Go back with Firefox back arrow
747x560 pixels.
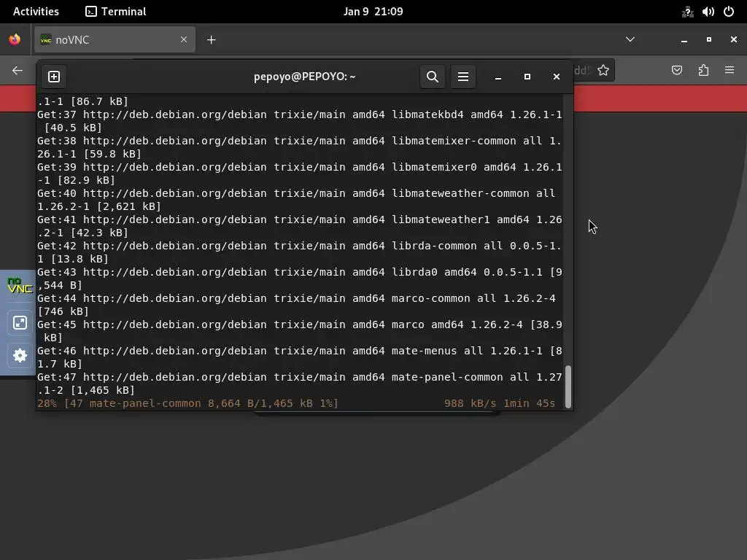18,71
